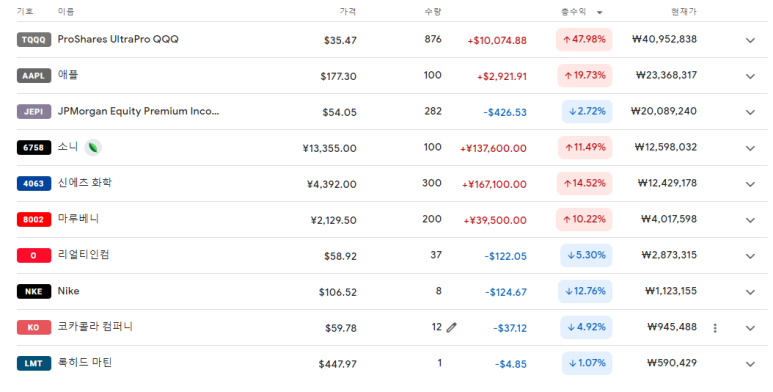This screenshot has width=773, height=392.
Task: Click the 5.30% loss badge
Action: tap(586, 255)
